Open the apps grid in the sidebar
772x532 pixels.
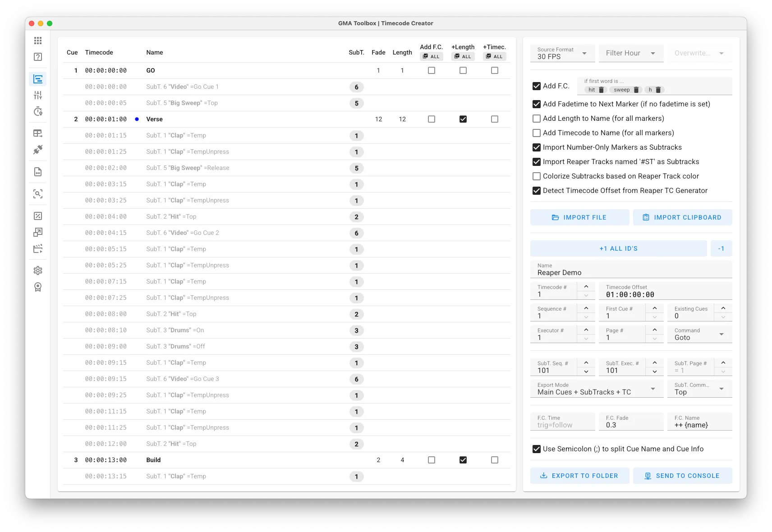click(x=38, y=40)
